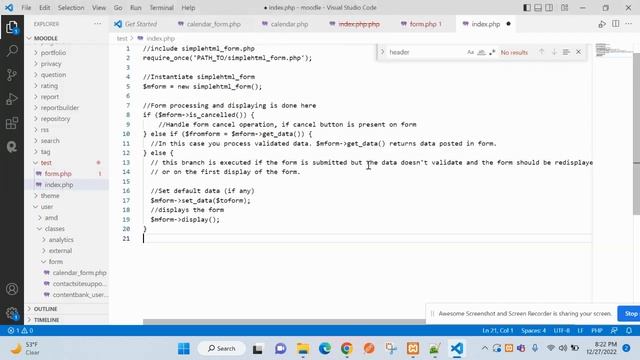The width and height of the screenshot is (640, 360).
Task: Open the Search view in activity bar
Action: [x=12, y=51]
